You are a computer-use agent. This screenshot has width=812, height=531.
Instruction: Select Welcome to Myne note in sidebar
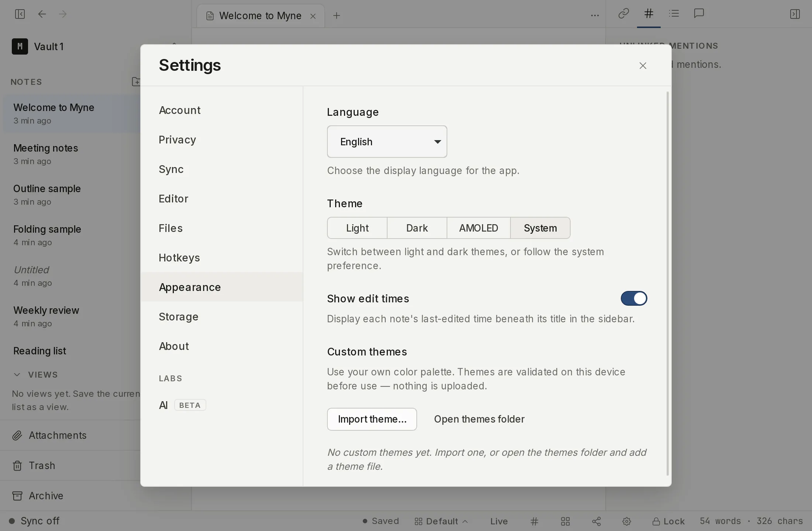coord(72,114)
